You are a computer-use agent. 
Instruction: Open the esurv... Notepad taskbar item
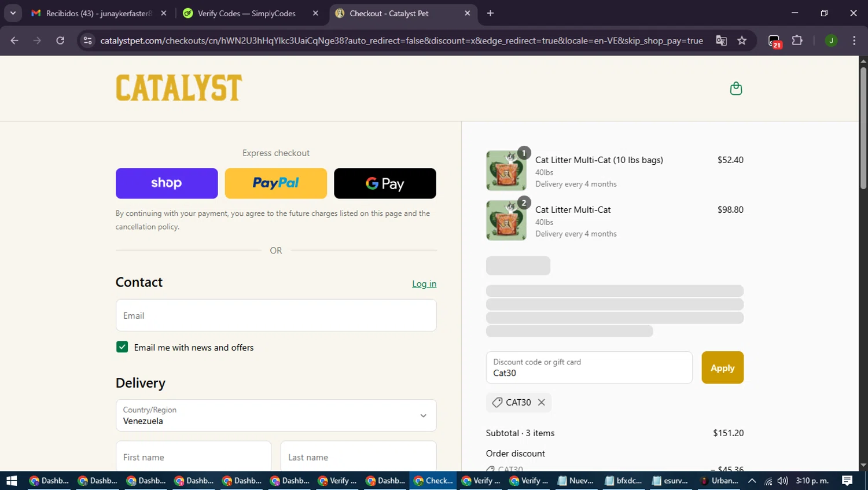point(671,480)
